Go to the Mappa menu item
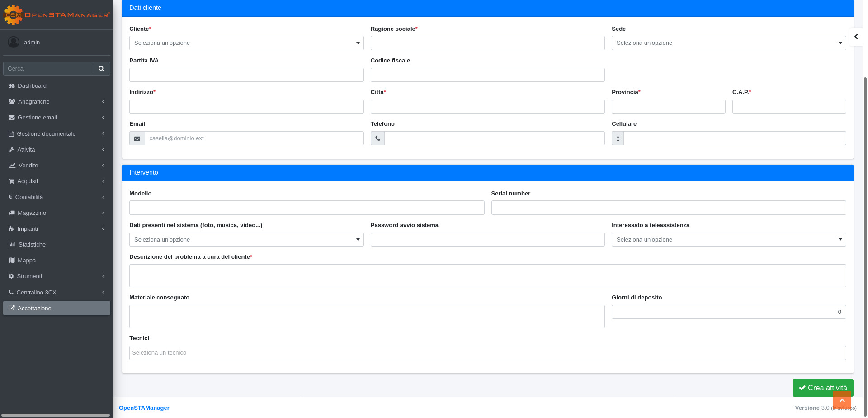868x418 pixels. [27, 261]
